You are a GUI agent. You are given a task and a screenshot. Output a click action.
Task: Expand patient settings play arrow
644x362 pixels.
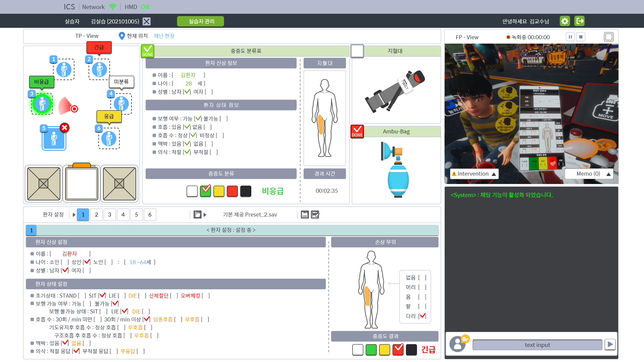[x=74, y=215]
